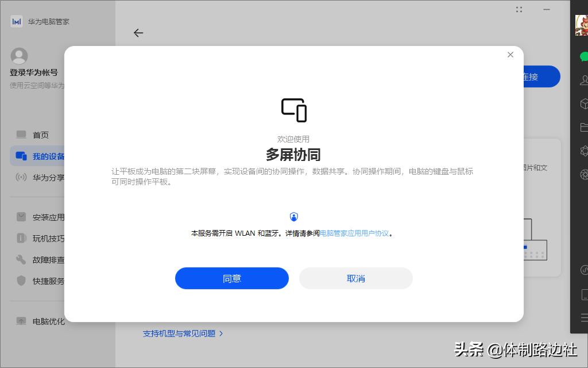Click 登录华为帐号 to sign in
This screenshot has height=368, width=588.
(34, 72)
